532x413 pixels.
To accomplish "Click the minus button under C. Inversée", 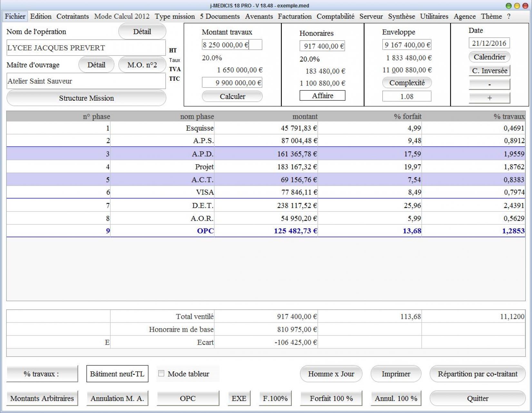I will coord(489,84).
